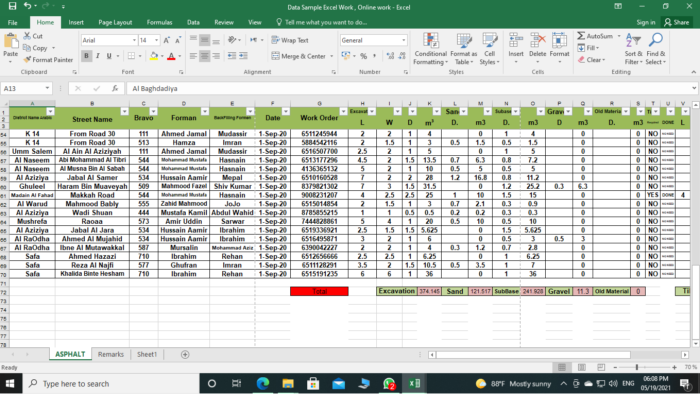Switch to the Sheet1 sheet tab
Image resolution: width=700 pixels, height=394 pixels.
click(147, 354)
